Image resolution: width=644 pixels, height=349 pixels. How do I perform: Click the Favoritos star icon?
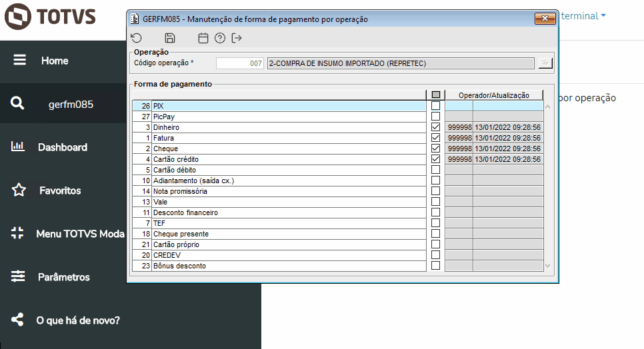pos(19,190)
